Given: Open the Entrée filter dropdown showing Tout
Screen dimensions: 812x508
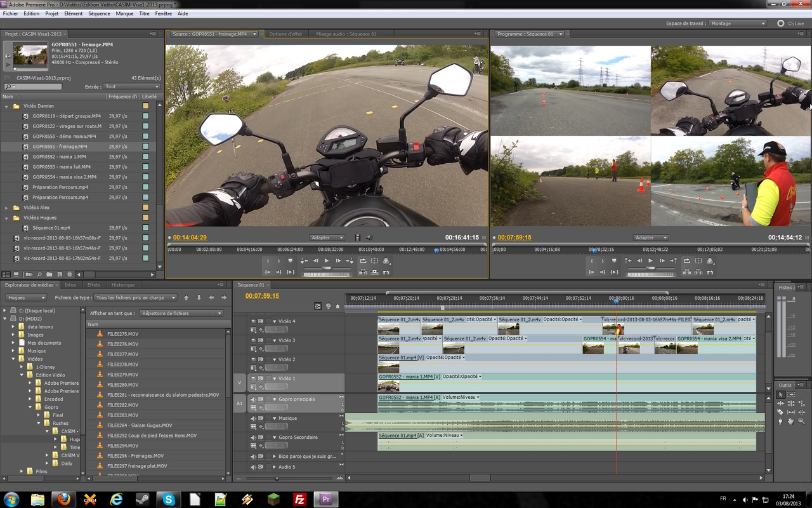Looking at the screenshot, I should coord(132,86).
